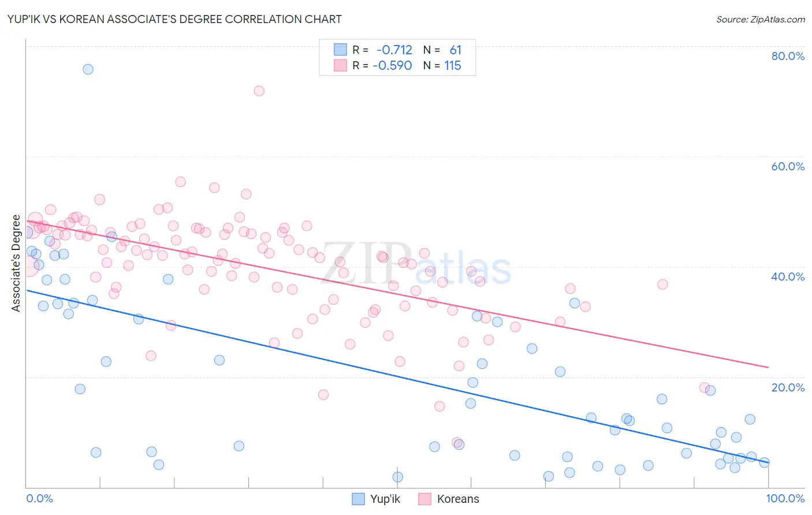Select the Yup'ik legend label

(385, 499)
